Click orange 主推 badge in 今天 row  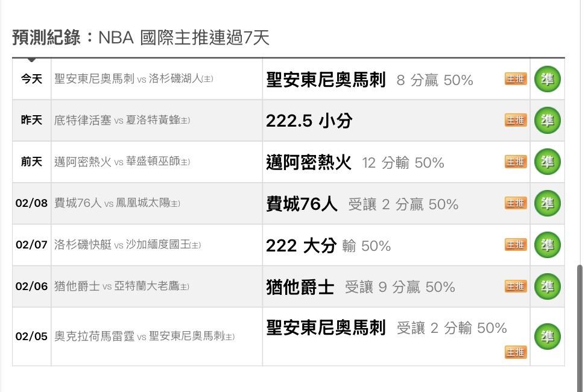[516, 79]
